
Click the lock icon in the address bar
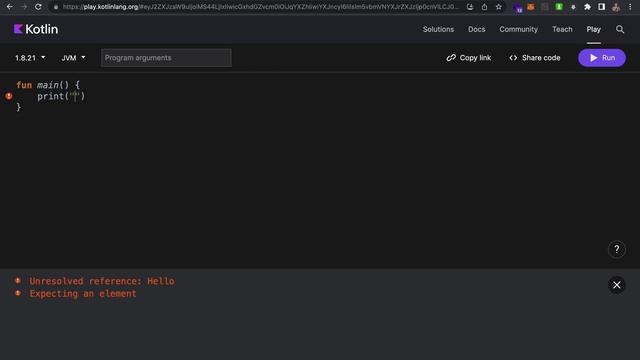point(56,7)
